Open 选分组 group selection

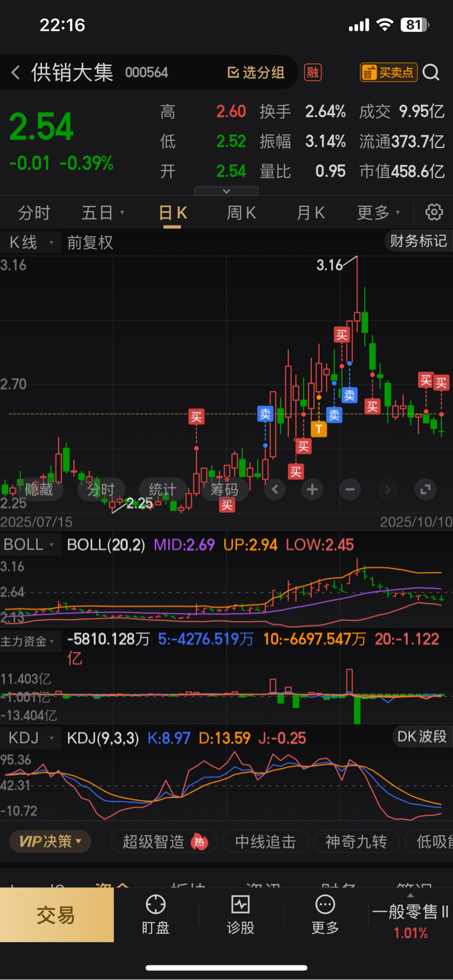257,72
